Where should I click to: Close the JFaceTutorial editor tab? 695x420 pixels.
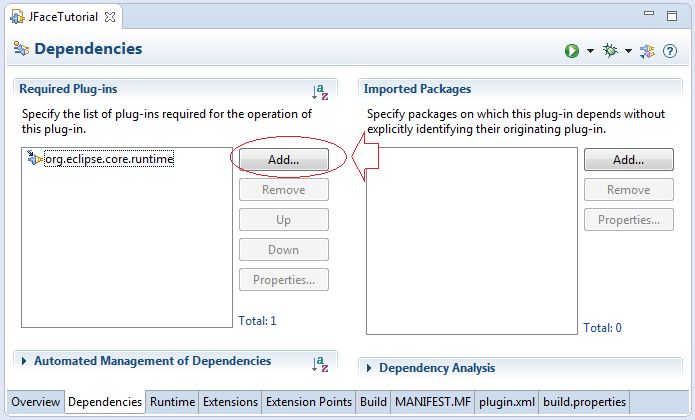click(x=109, y=17)
